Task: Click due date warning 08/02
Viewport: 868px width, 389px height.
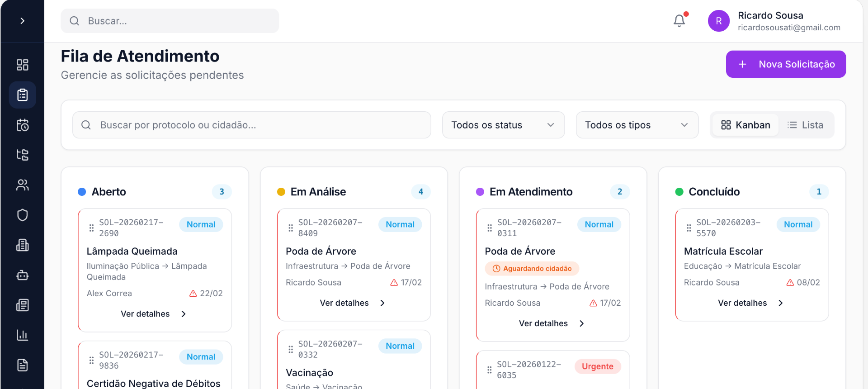Action: point(803,283)
